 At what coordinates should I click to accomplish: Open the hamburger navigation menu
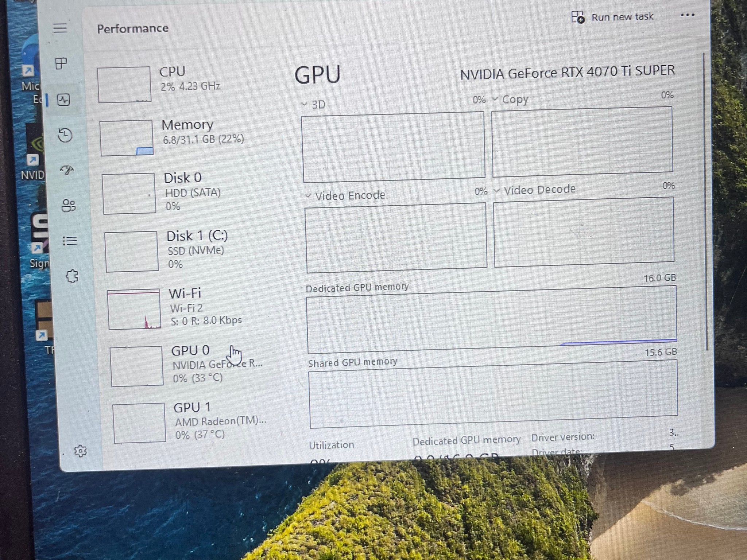pyautogui.click(x=60, y=28)
